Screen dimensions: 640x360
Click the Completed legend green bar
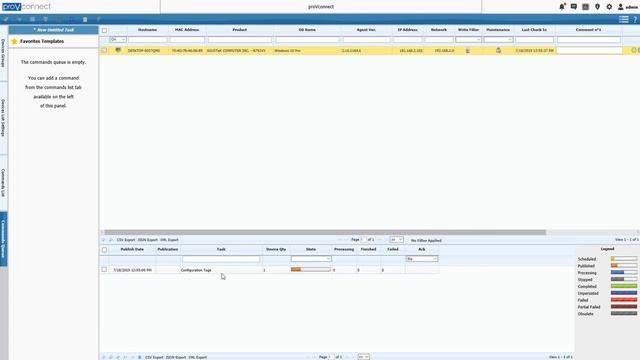pyautogui.click(x=624, y=286)
